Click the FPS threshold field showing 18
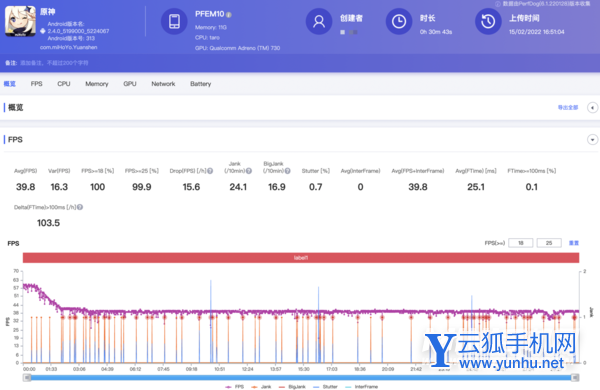The width and height of the screenshot is (600, 390). coord(520,243)
